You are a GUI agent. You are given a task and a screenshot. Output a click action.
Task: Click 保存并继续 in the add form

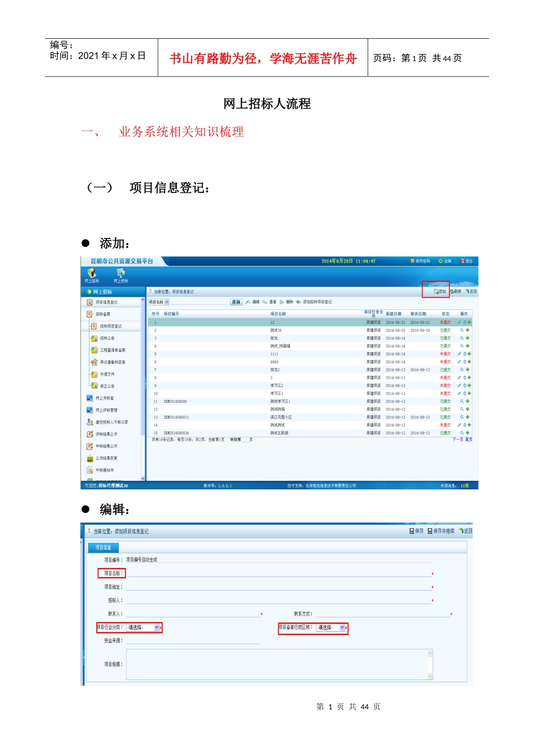pos(441,531)
